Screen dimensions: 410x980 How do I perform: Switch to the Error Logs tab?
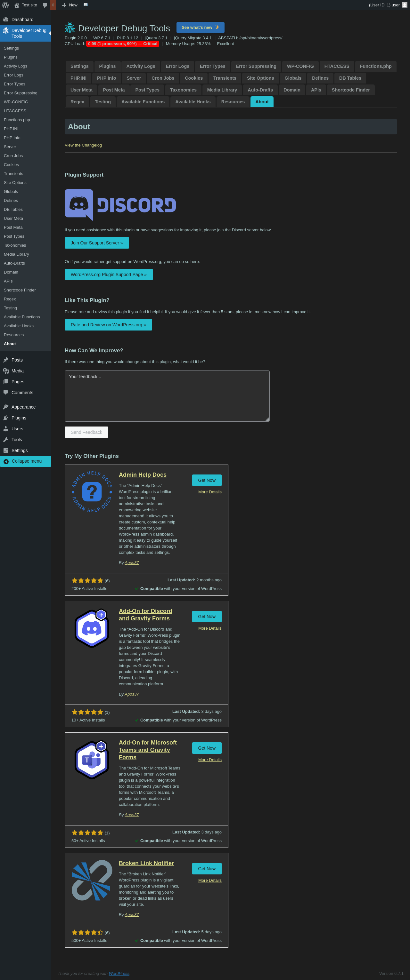tap(177, 66)
